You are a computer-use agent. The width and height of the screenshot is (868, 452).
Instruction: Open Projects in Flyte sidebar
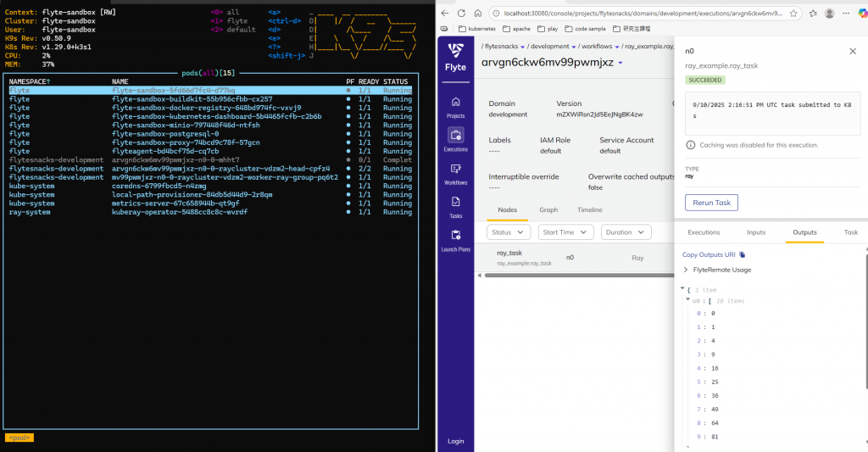click(x=455, y=108)
